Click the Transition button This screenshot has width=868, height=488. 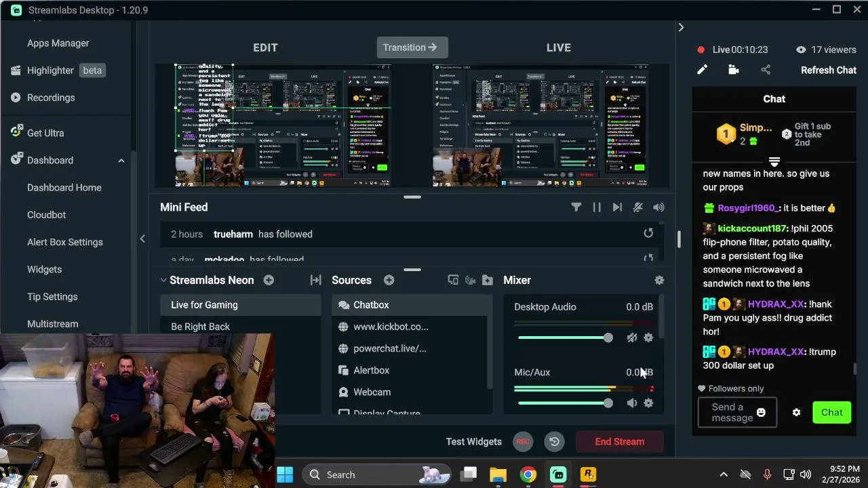pos(412,47)
